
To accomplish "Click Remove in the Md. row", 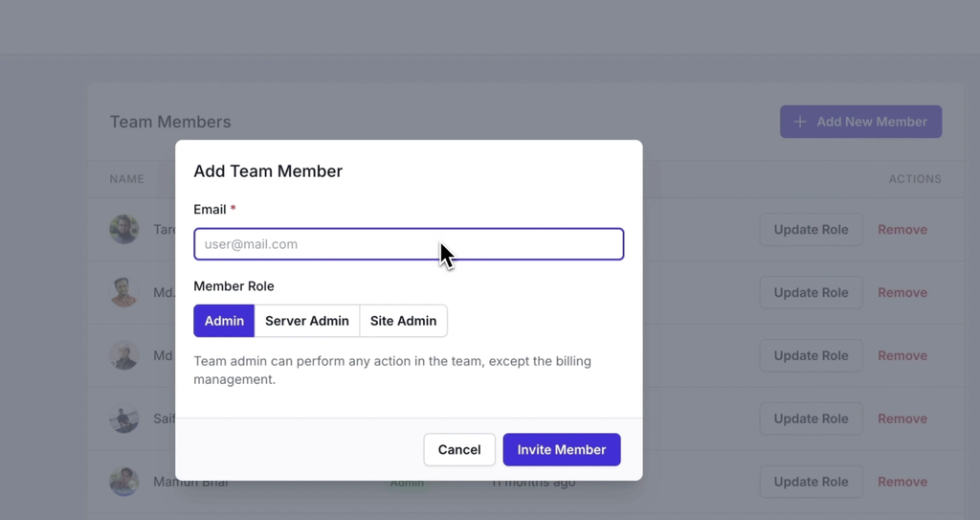I will [902, 293].
